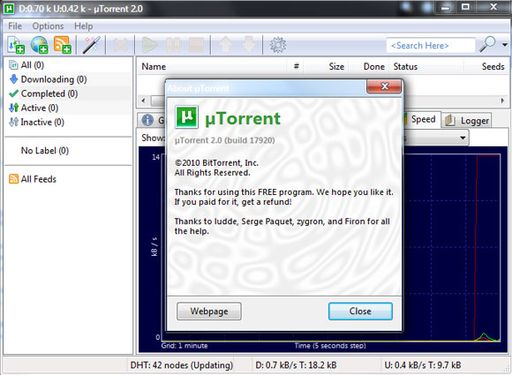The width and height of the screenshot is (512, 375).
Task: Click Close button in About dialog
Action: (360, 311)
